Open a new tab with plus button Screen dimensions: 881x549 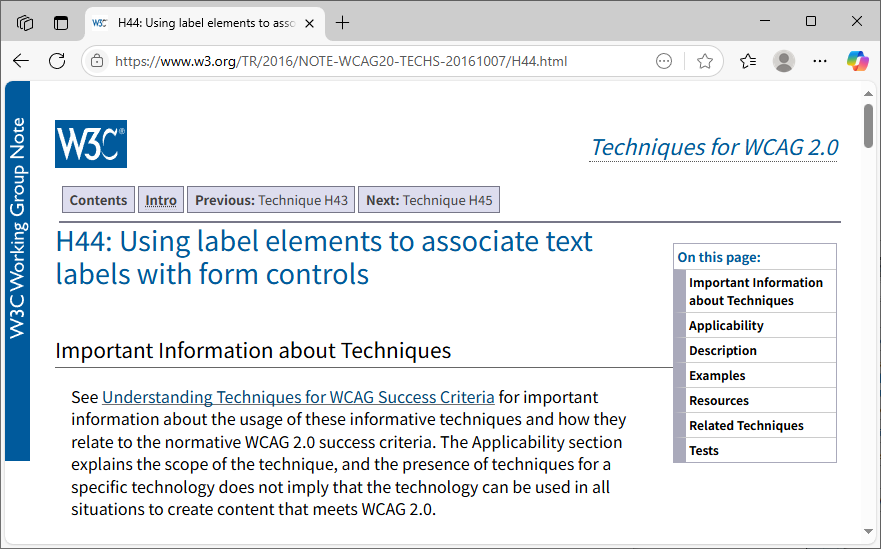pos(342,23)
